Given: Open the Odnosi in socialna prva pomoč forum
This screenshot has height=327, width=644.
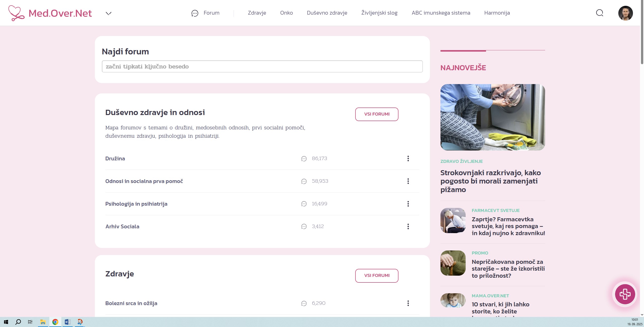Looking at the screenshot, I should point(144,181).
